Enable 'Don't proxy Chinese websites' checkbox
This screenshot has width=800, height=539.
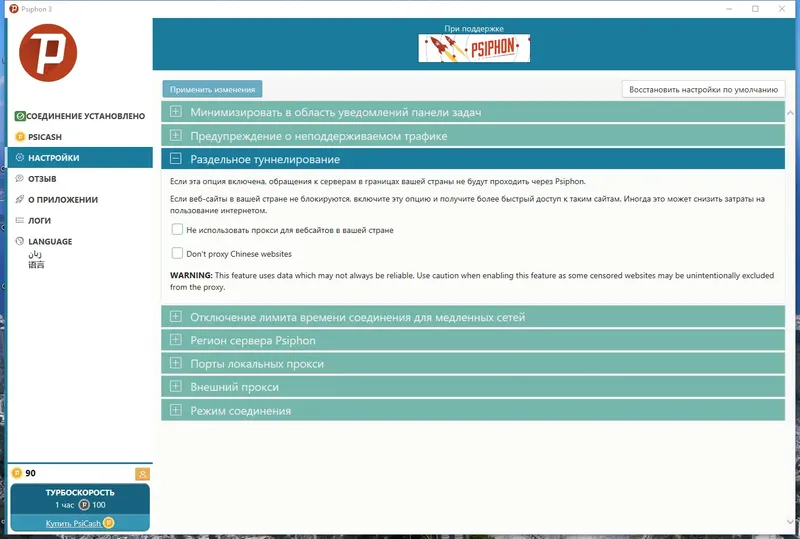[x=177, y=253]
